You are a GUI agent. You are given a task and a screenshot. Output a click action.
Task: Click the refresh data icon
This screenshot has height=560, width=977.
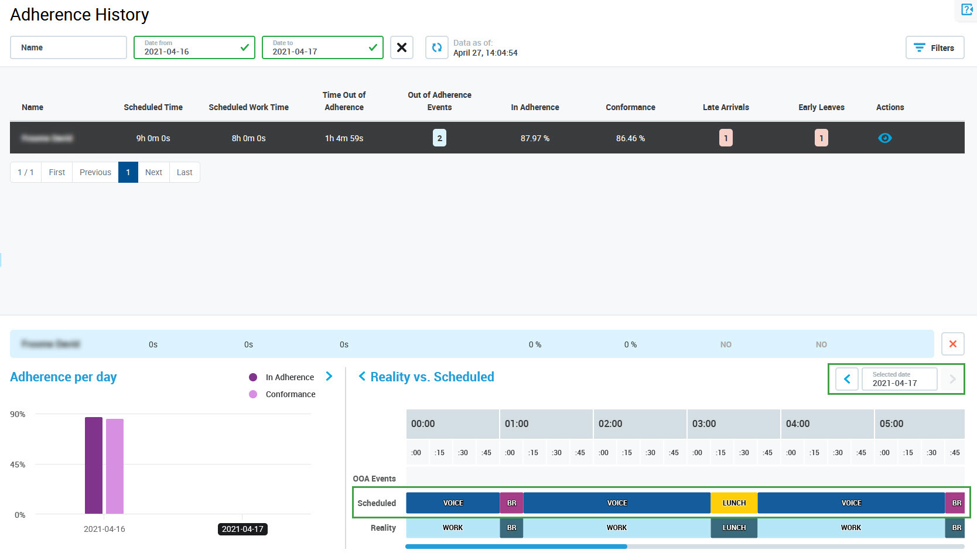point(436,47)
